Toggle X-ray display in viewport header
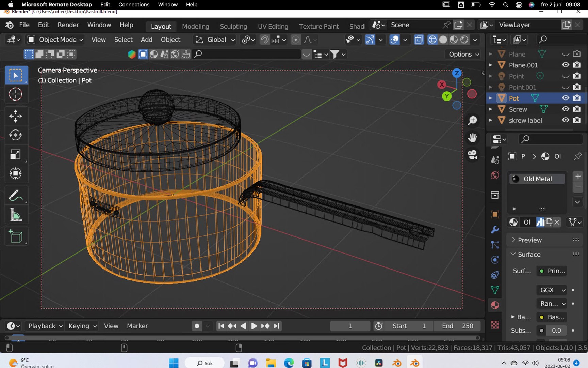Image resolution: width=588 pixels, height=368 pixels. pos(419,40)
